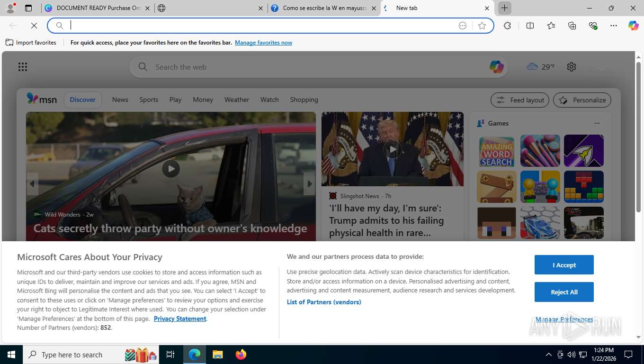The height and width of the screenshot is (364, 644).
Task: Click the msn logo
Action: (x=42, y=100)
